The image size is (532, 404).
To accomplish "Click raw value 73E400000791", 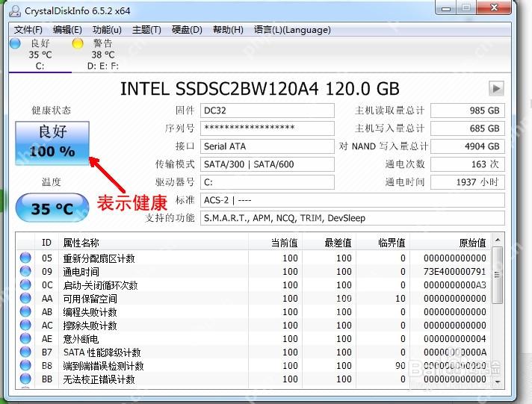I will (454, 272).
